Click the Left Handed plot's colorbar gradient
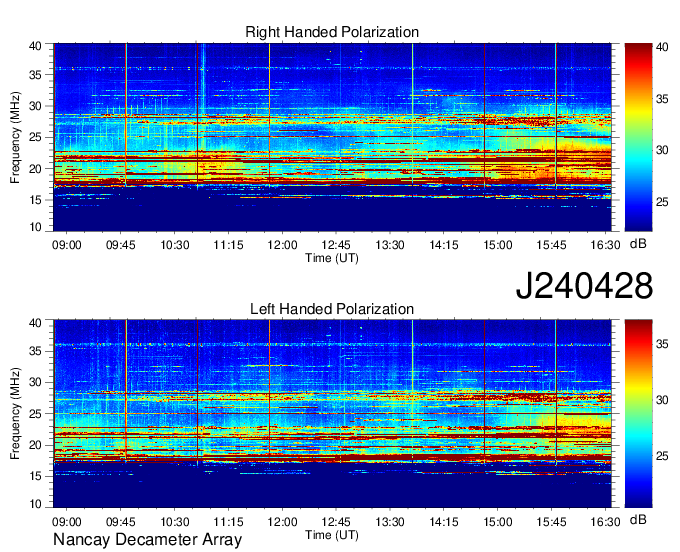 click(638, 414)
